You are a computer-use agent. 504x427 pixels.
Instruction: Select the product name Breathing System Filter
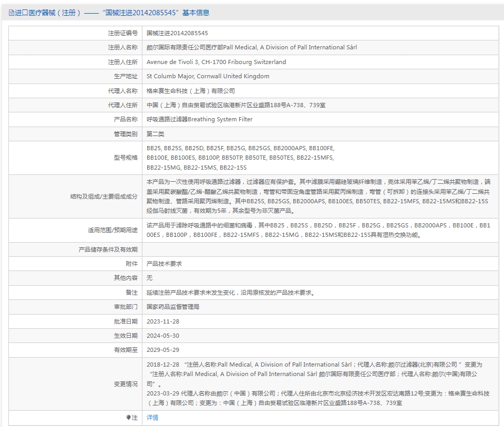click(200, 119)
